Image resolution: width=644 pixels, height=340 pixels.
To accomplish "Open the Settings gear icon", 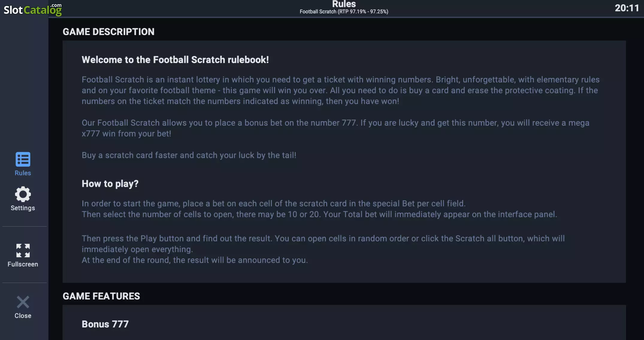I will point(23,194).
